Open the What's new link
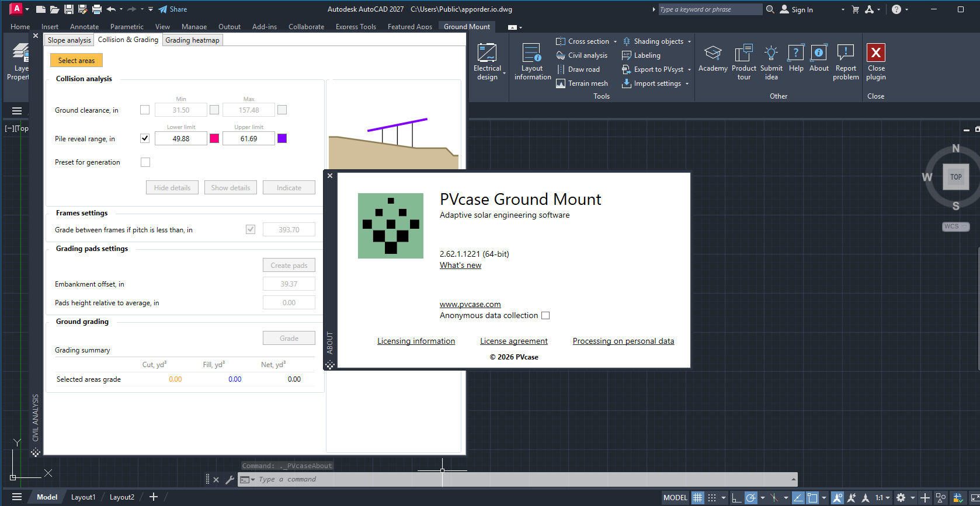The image size is (980, 506). (x=460, y=266)
